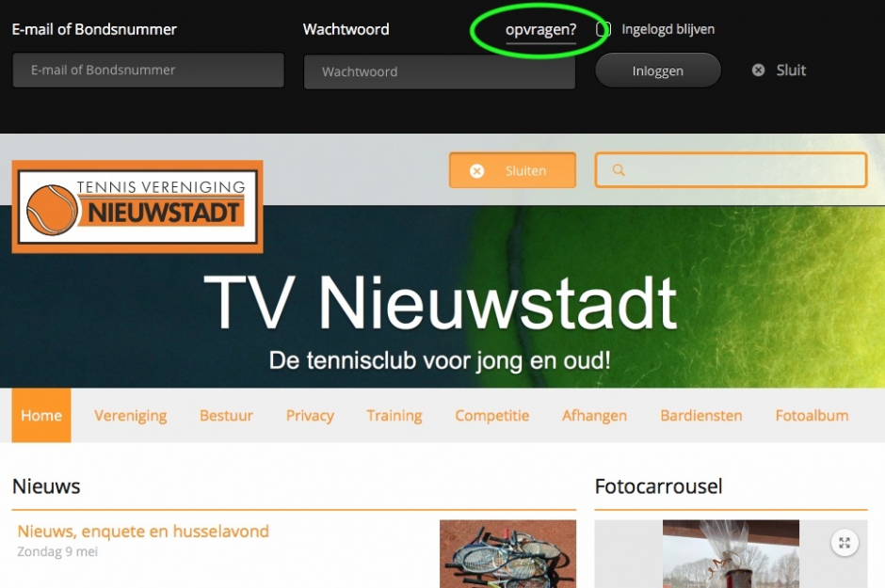This screenshot has width=885, height=588.
Task: Open the Nieuws, enquete en husselavond article
Action: pyautogui.click(x=143, y=532)
